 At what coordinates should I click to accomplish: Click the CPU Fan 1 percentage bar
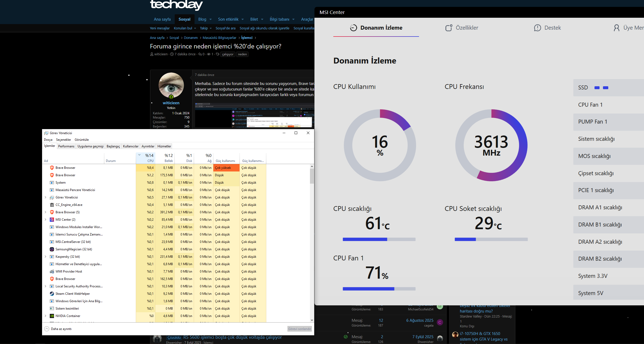(379, 289)
